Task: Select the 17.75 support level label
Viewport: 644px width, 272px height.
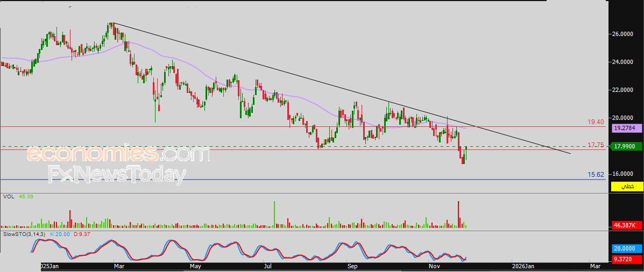Action: click(x=596, y=145)
